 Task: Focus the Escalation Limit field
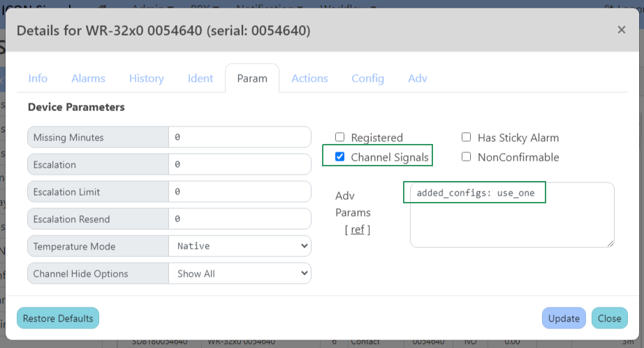coord(240,191)
